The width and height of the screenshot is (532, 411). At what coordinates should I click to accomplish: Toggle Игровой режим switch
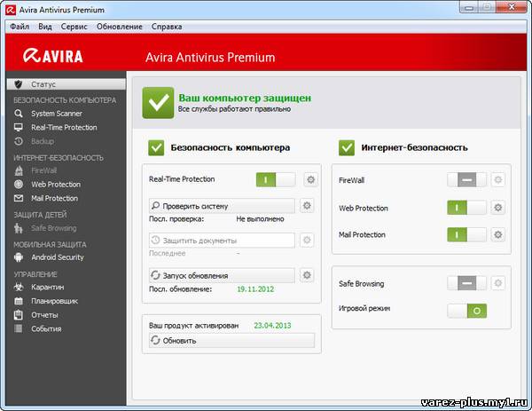[466, 311]
